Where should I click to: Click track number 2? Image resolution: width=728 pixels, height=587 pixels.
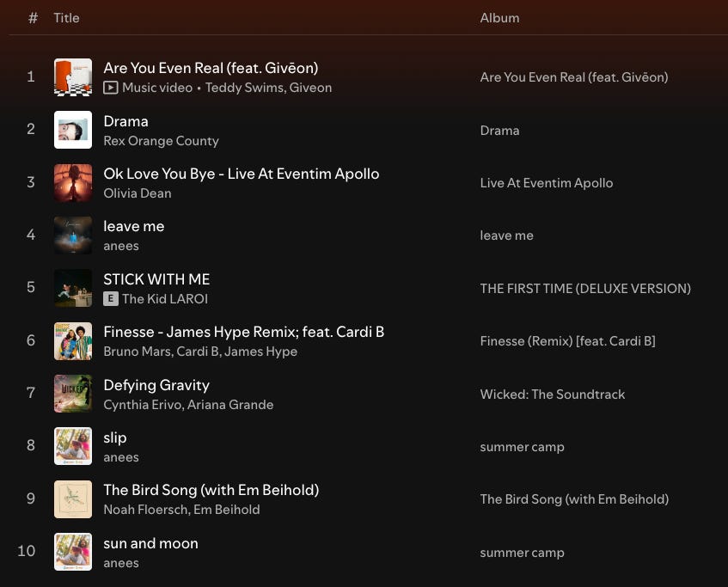[31, 129]
